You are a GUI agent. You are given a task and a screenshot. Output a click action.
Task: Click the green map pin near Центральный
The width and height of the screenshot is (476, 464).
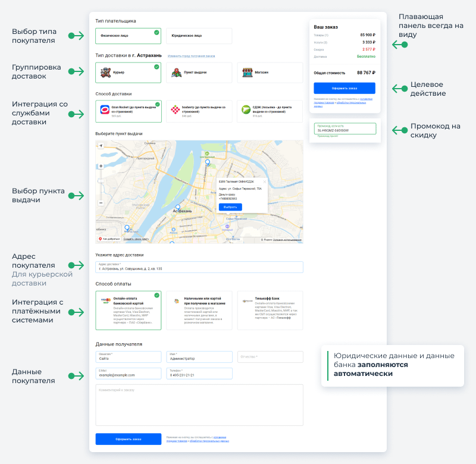(x=206, y=154)
